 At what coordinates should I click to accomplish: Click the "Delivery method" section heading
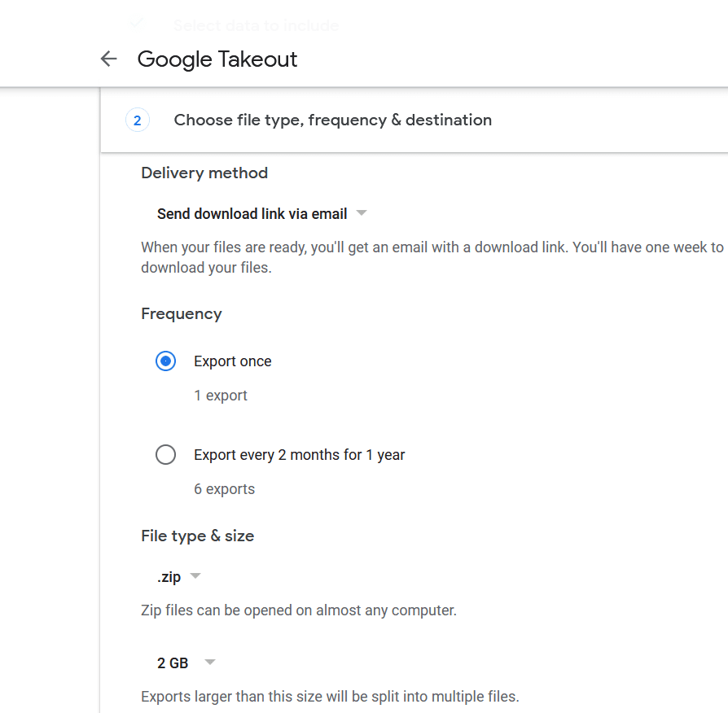[204, 173]
